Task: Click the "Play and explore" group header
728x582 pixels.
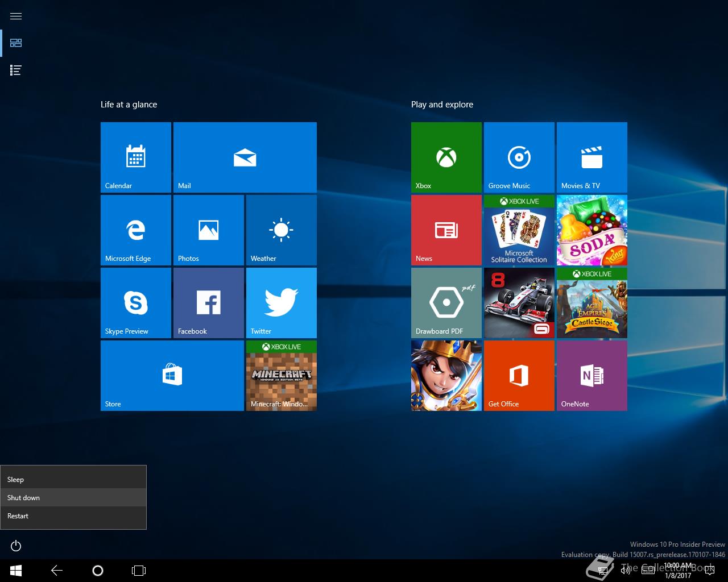Action: pyautogui.click(x=442, y=105)
